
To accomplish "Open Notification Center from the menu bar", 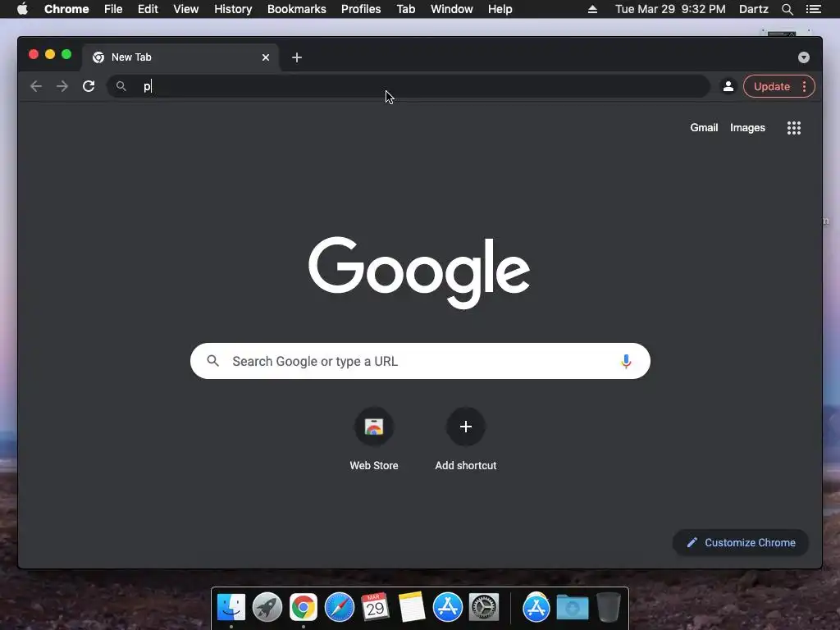I will point(813,9).
